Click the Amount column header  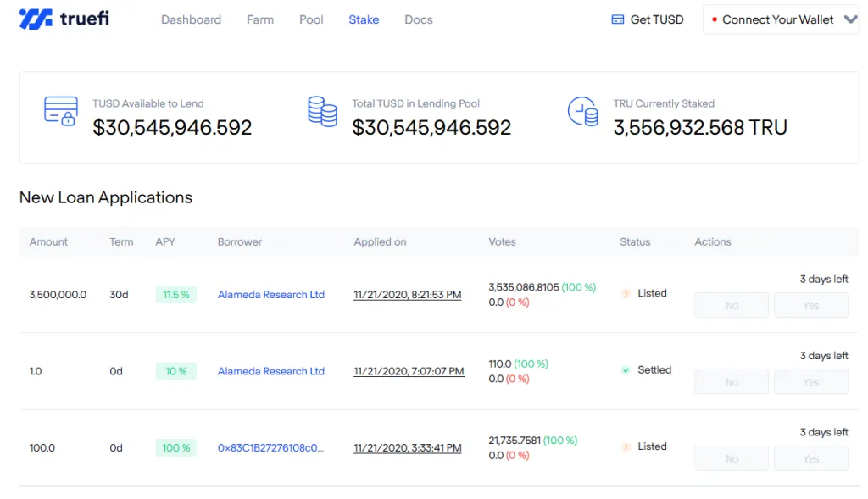[x=48, y=241]
